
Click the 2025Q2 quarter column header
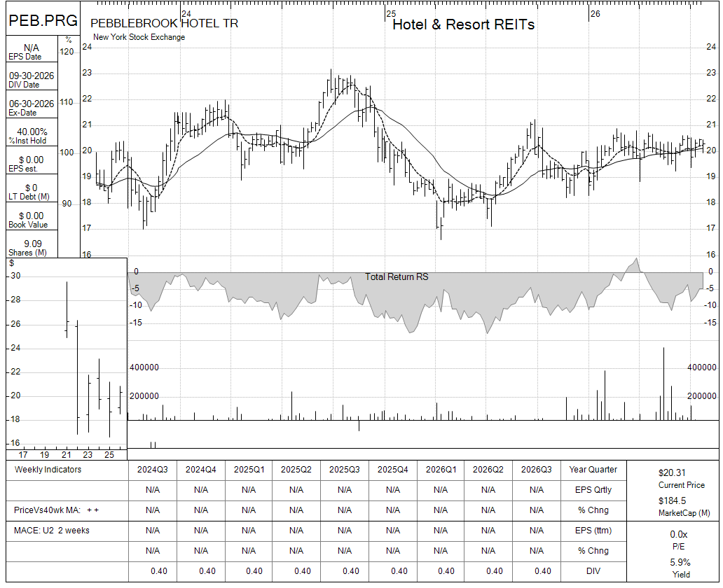pos(296,470)
